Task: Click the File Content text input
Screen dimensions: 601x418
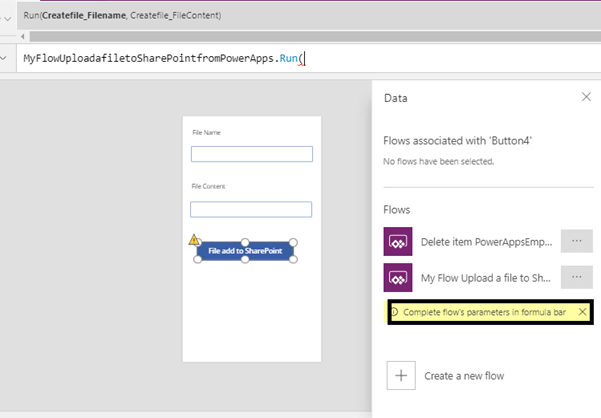Action: [251, 209]
